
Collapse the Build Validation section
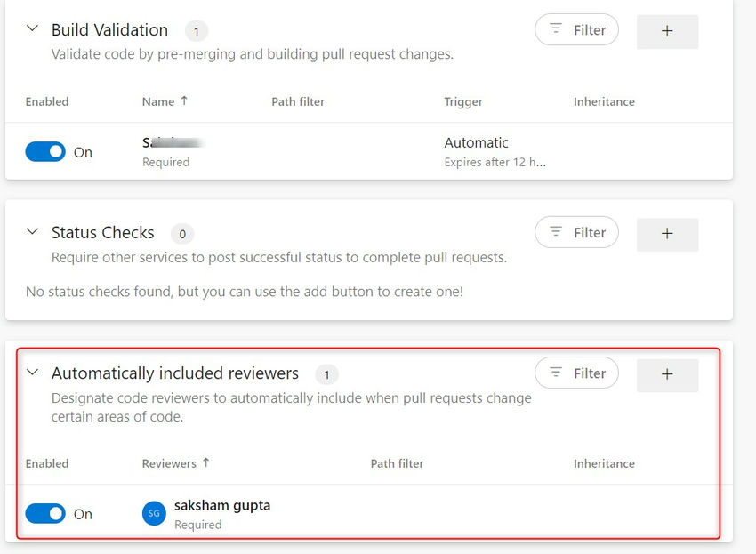click(33, 28)
